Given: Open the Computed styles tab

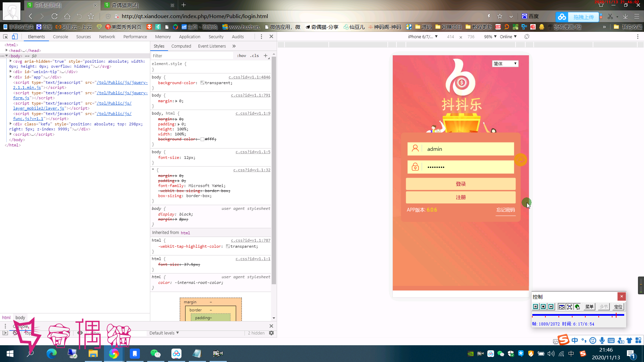Looking at the screenshot, I should 181,46.
